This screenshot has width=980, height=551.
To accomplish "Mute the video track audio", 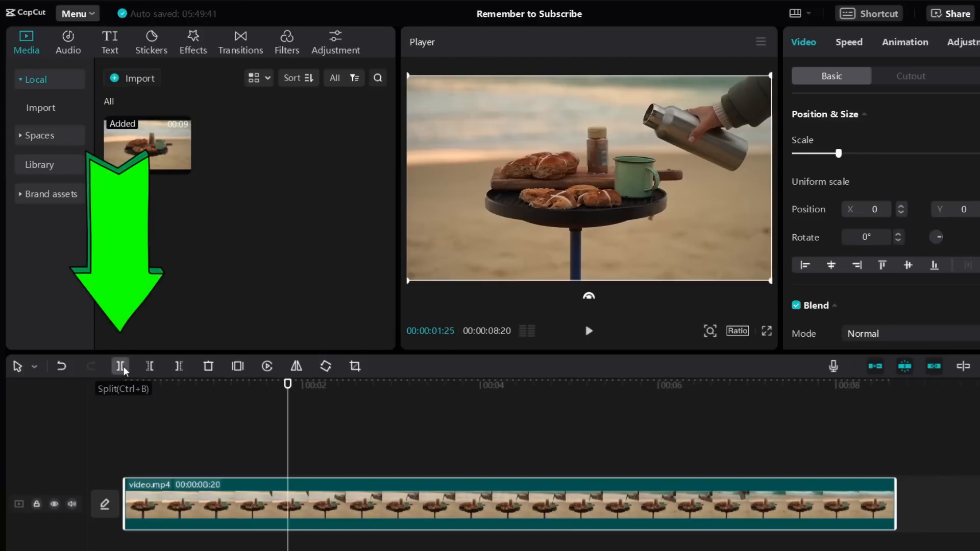I will [72, 504].
